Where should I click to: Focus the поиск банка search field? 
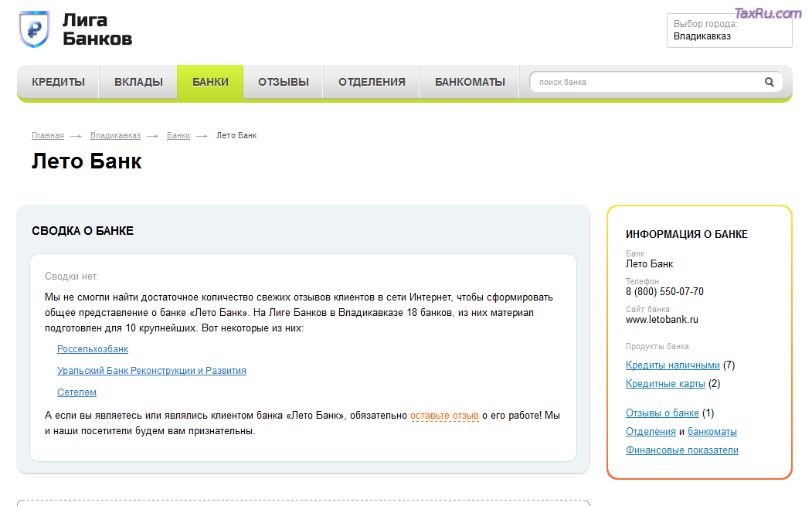645,82
